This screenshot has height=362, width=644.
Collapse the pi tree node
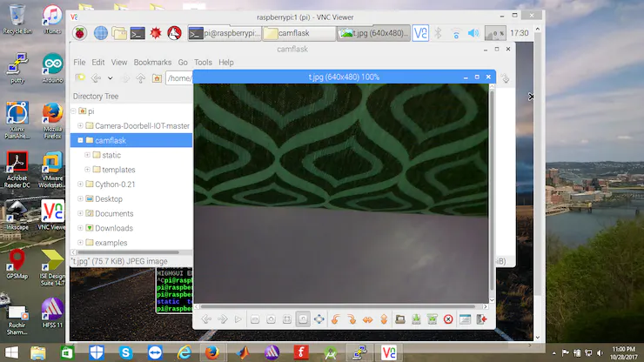pos(73,111)
